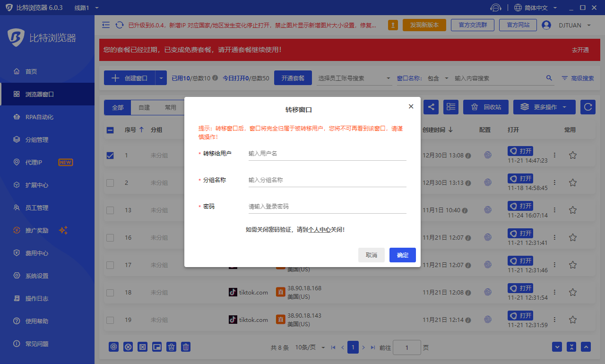
Task: Click the refresh icon beside the update notice
Action: (x=120, y=25)
